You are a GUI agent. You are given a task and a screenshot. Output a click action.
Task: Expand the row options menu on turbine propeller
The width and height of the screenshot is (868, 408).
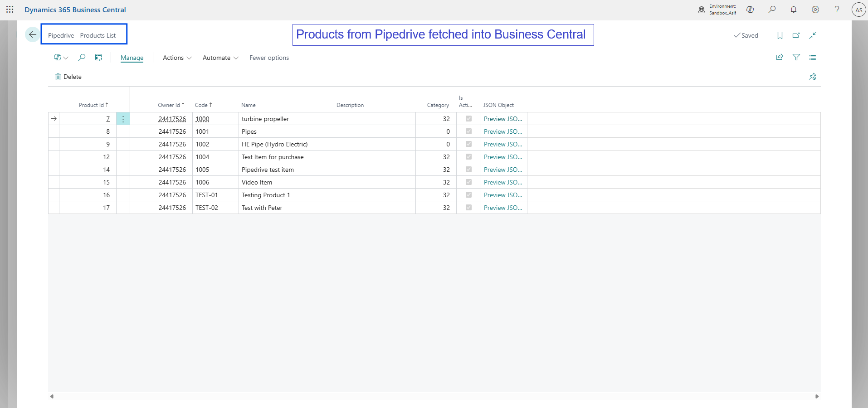(123, 118)
